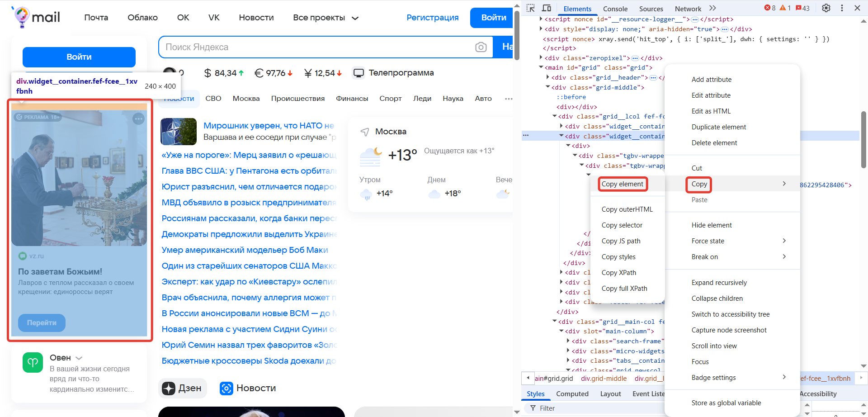Expand the Все проекты dropdown
The width and height of the screenshot is (868, 417).
click(x=325, y=18)
